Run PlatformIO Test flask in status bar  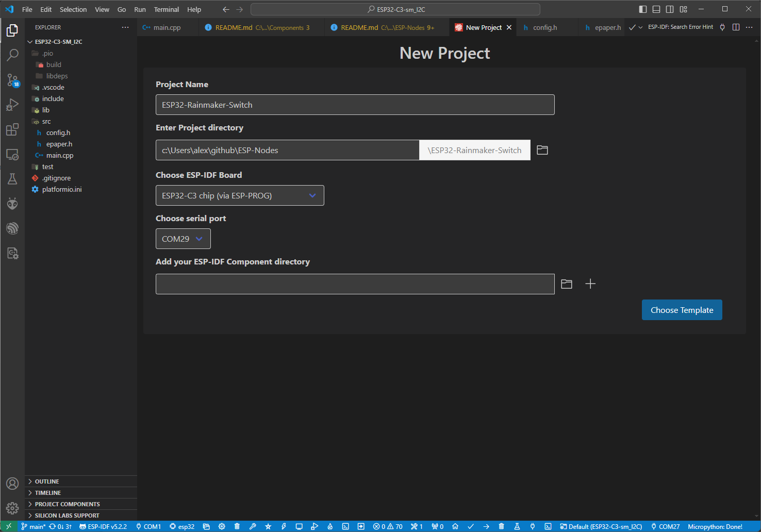[517, 526]
